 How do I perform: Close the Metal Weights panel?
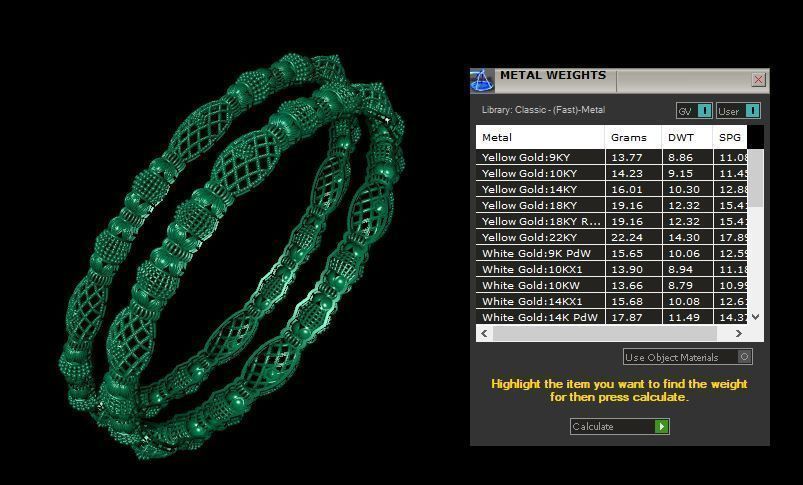click(x=758, y=80)
